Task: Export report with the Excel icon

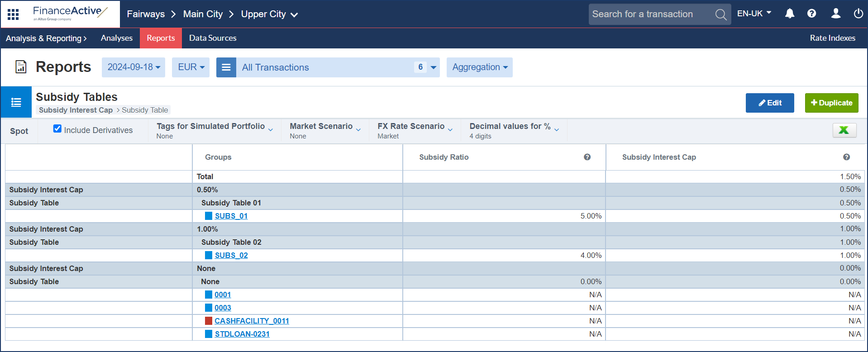Action: [x=844, y=130]
